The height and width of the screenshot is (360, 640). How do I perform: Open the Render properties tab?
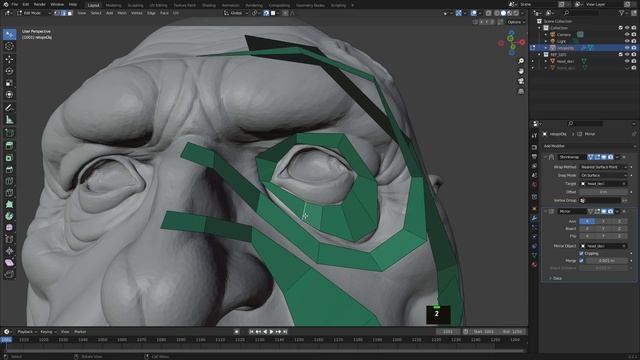point(534,147)
